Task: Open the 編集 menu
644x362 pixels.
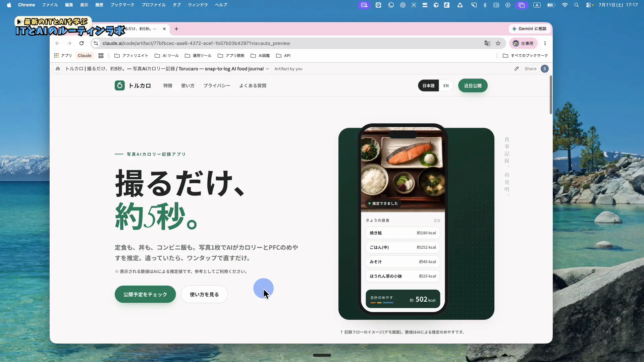Action: pyautogui.click(x=69, y=5)
